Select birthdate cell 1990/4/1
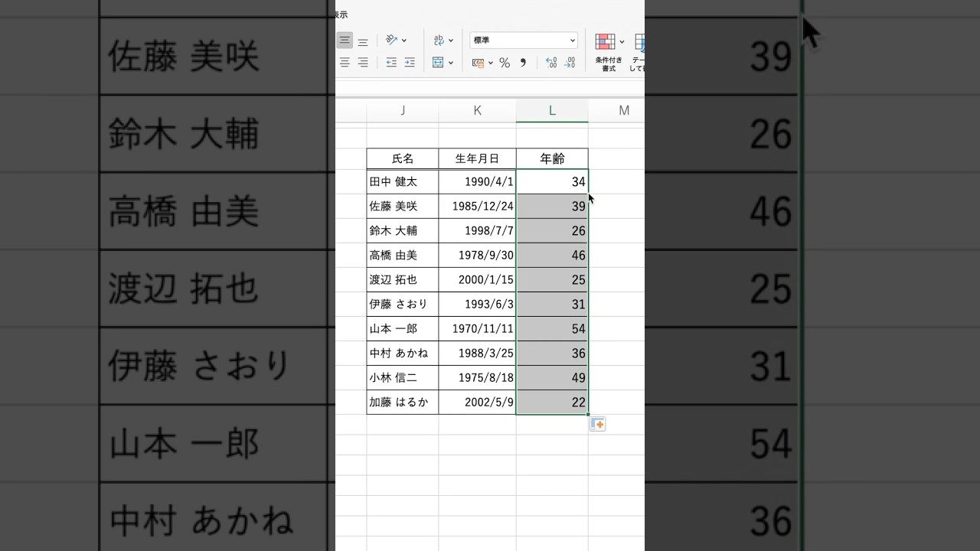980x551 pixels. [477, 181]
